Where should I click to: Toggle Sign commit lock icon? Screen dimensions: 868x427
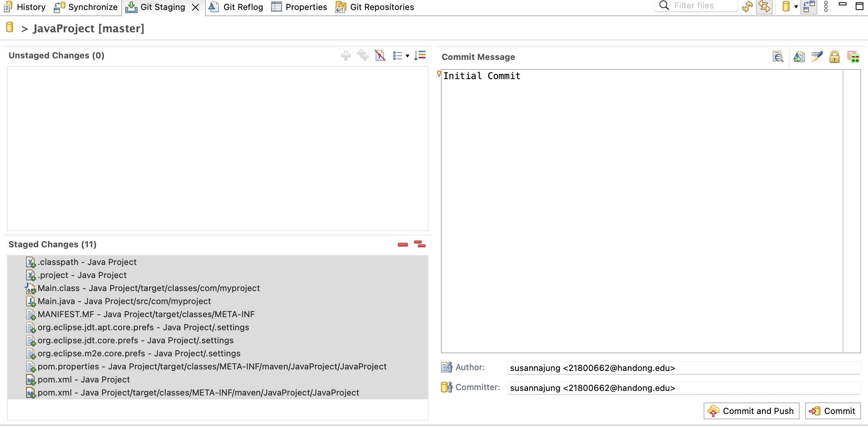(x=834, y=57)
